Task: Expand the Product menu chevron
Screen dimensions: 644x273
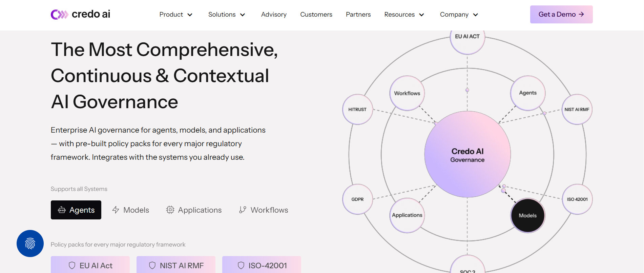Action: (x=190, y=15)
